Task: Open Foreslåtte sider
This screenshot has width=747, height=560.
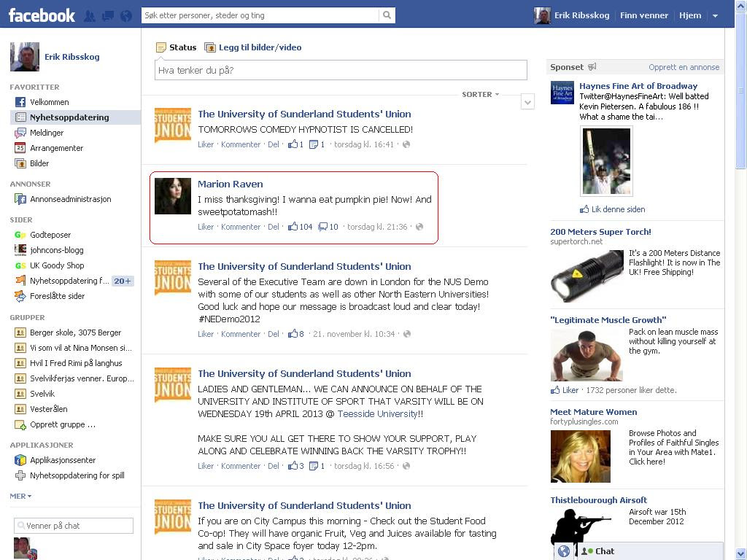Action: pos(57,296)
